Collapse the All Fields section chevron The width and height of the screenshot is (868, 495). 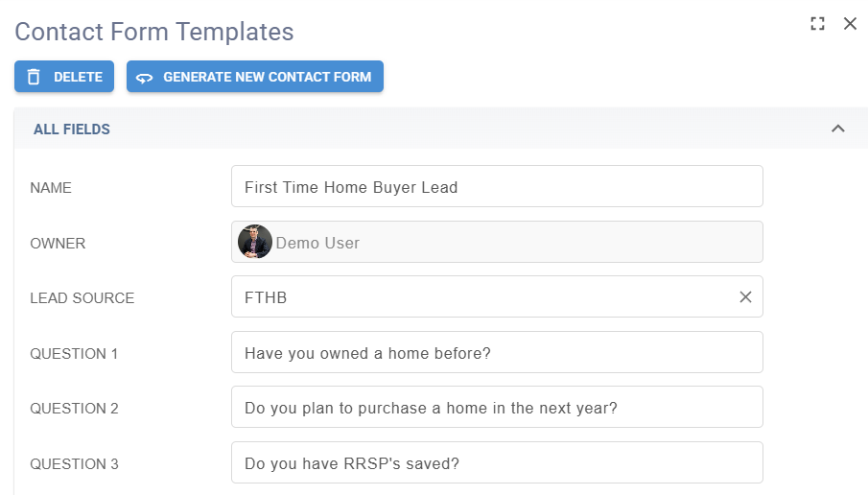[x=837, y=129]
